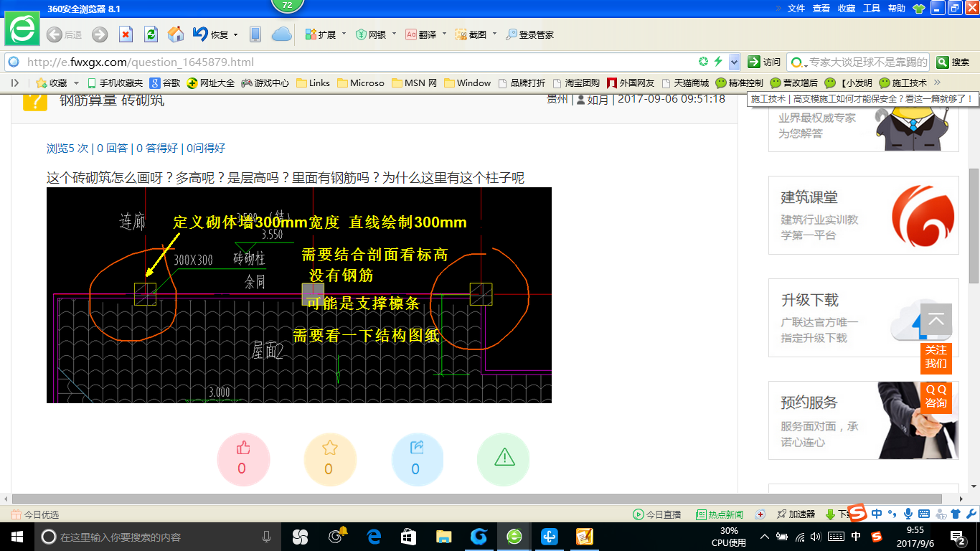Open the 文件 menu

coord(796,9)
